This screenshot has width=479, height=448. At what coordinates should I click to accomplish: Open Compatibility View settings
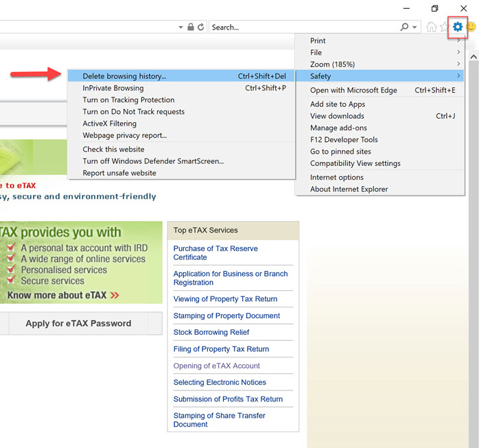click(380, 163)
